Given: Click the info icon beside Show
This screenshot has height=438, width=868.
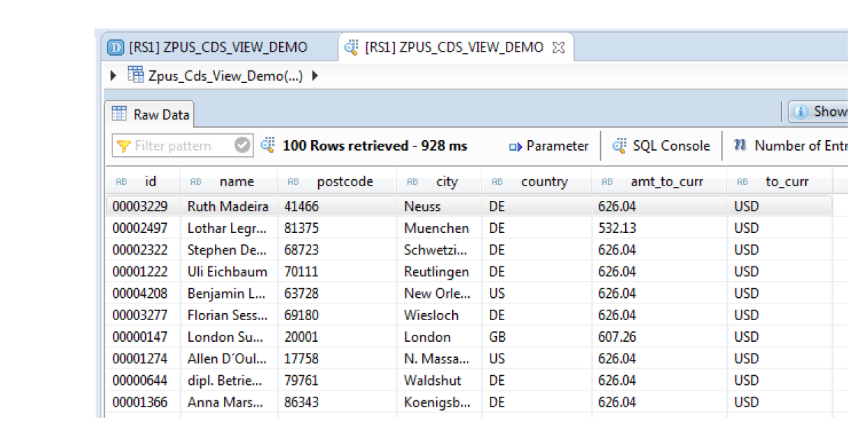Looking at the screenshot, I should [x=800, y=111].
